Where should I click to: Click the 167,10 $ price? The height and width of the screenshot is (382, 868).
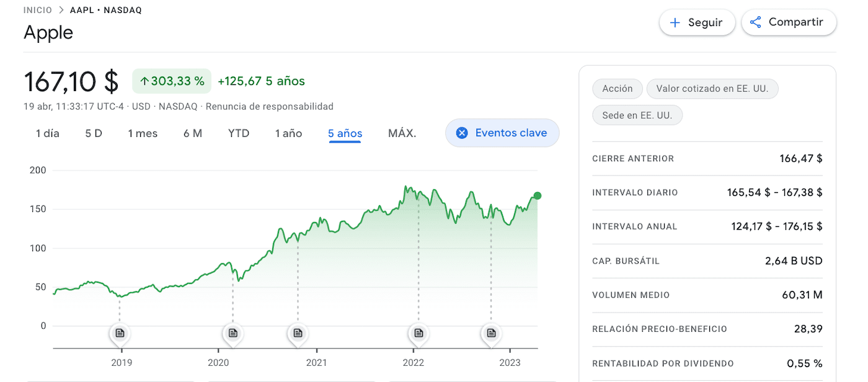click(71, 81)
